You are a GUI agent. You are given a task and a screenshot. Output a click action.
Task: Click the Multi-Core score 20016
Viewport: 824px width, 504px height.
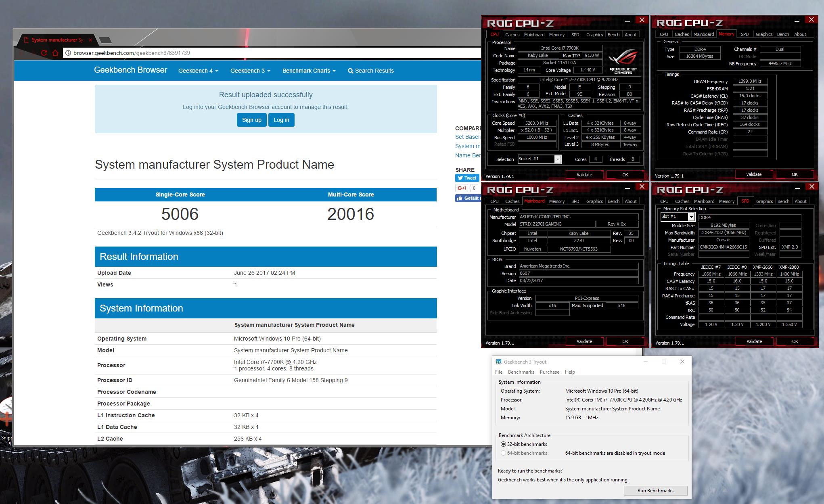pyautogui.click(x=351, y=214)
